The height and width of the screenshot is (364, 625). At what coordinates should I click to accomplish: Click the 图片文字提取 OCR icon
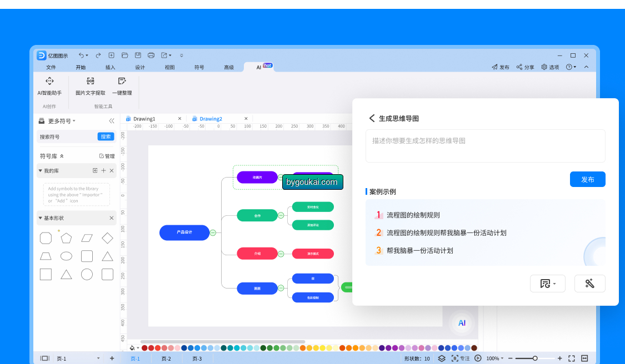91,81
